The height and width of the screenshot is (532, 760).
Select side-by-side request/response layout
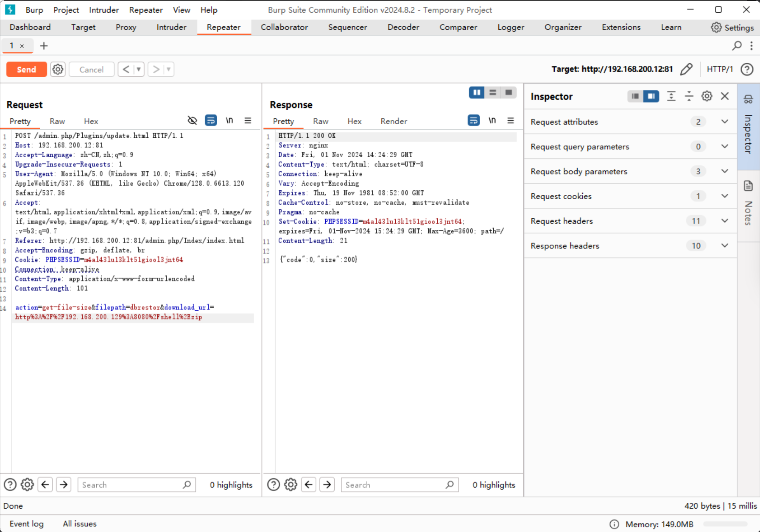[477, 92]
